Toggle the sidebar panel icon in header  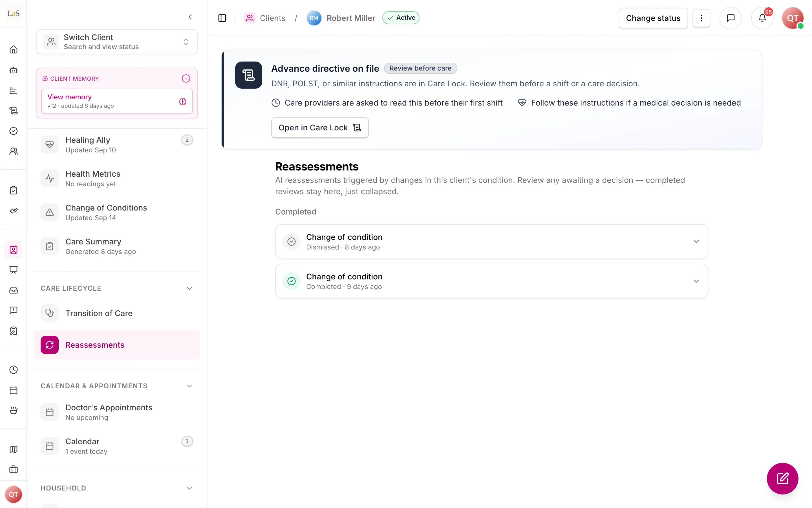(x=222, y=18)
